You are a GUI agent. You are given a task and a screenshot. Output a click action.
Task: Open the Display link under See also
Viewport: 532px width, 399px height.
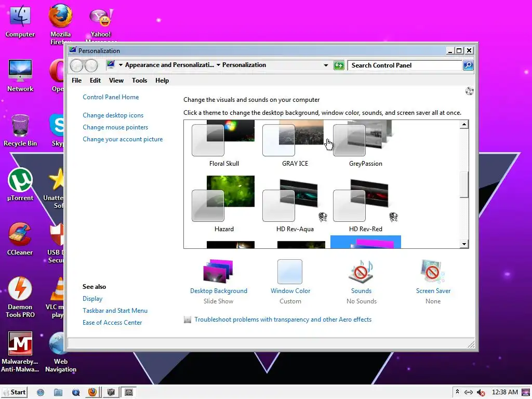click(92, 299)
